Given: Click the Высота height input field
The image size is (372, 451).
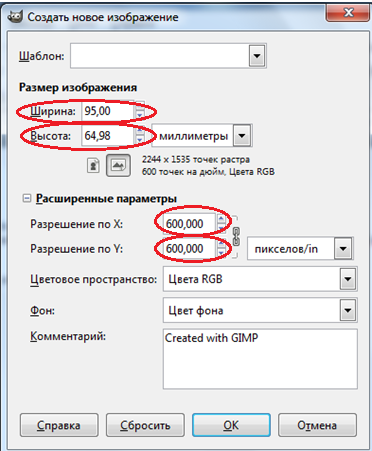Looking at the screenshot, I should click(x=108, y=136).
